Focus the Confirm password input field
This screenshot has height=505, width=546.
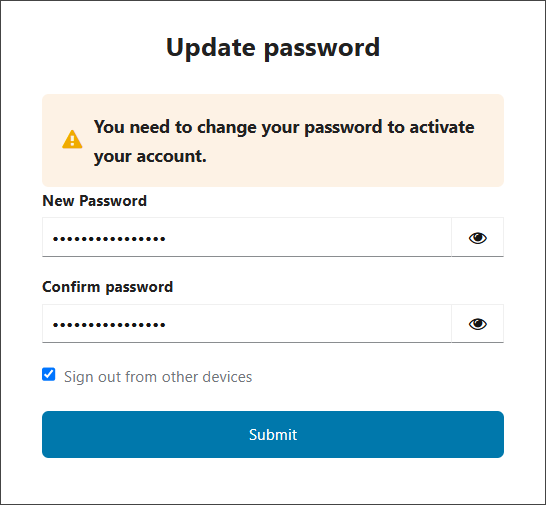pyautogui.click(x=247, y=324)
